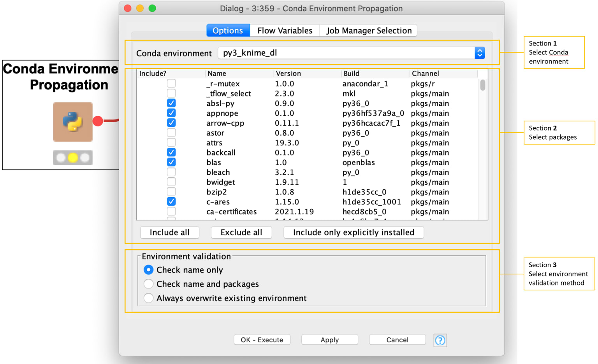Screen dimensions: 598x364
Task: Click the version 2021.1.19 cell
Action: pyautogui.click(x=294, y=212)
